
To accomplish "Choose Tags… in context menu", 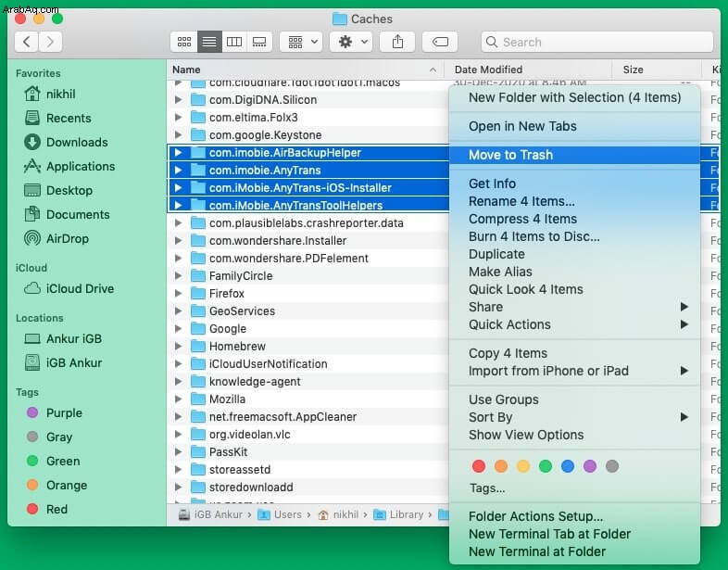I will coord(574,488).
